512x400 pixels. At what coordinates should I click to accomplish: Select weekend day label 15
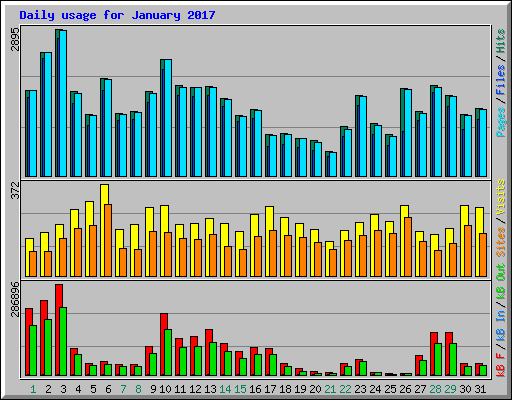240,389
